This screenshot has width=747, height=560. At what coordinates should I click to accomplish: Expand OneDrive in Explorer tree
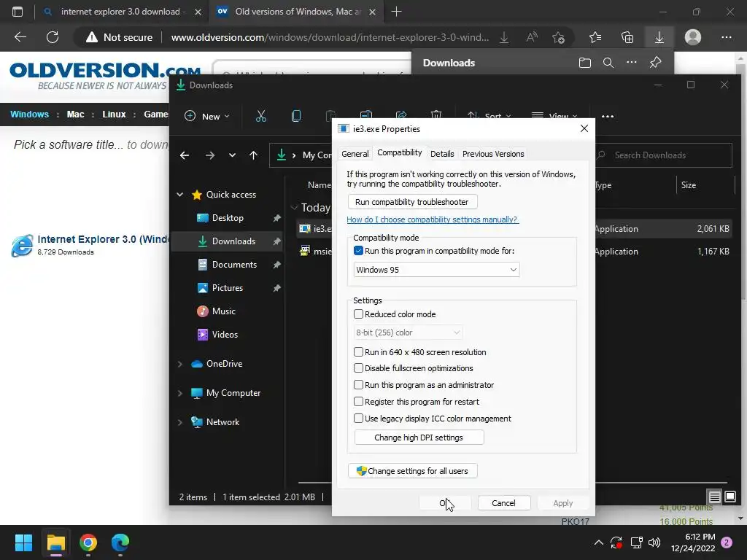coord(180,364)
